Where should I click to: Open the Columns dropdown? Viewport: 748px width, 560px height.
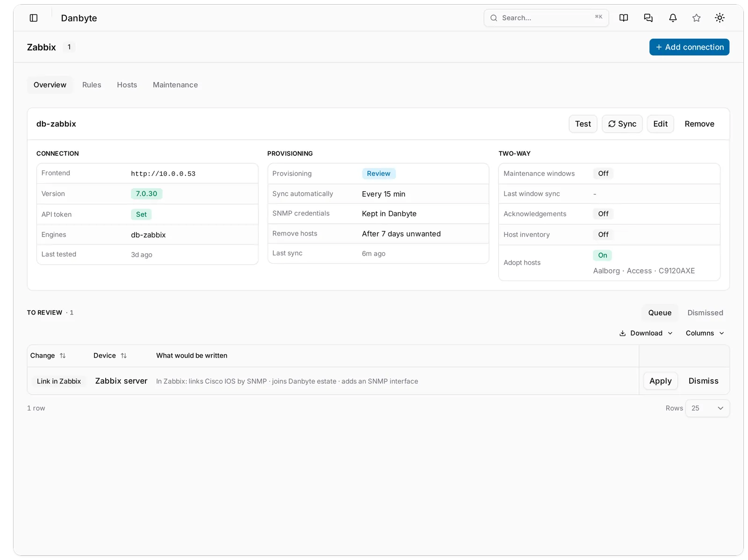(705, 333)
